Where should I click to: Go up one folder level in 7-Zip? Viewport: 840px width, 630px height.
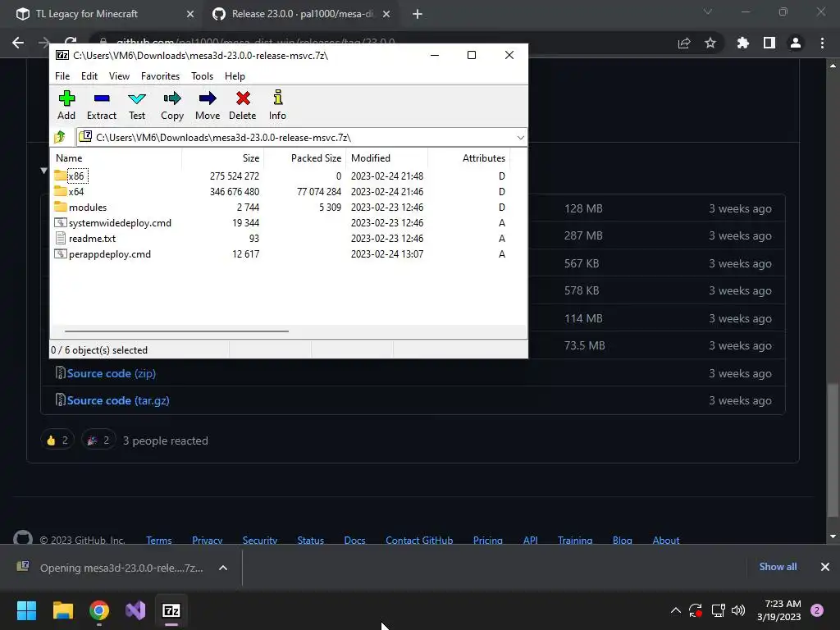click(60, 137)
